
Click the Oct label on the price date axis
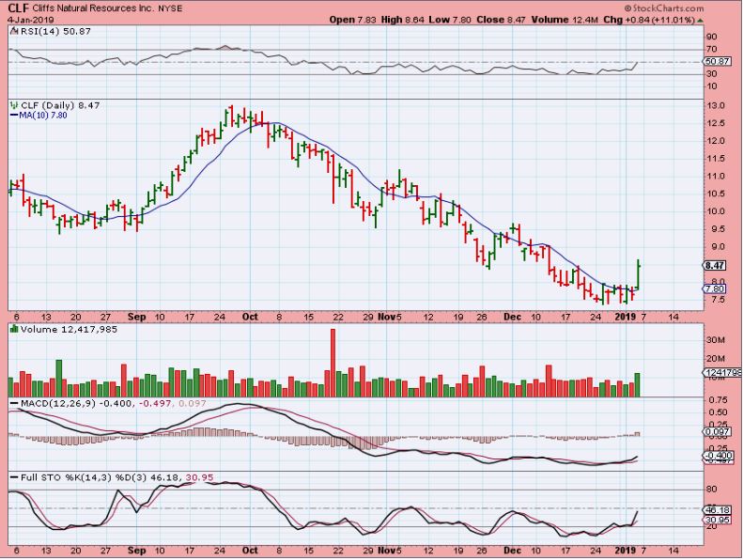pyautogui.click(x=250, y=317)
